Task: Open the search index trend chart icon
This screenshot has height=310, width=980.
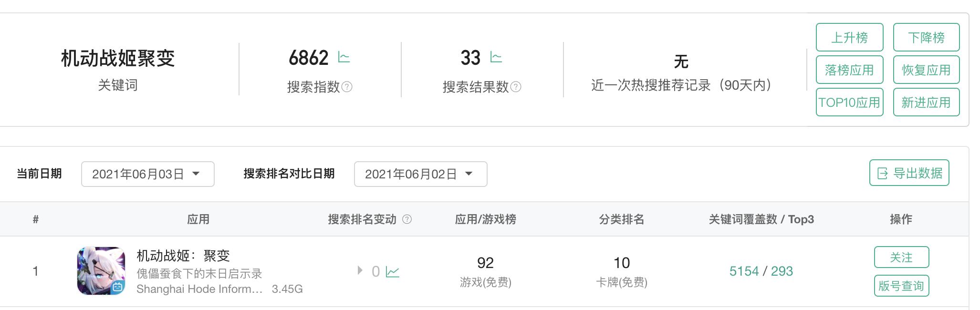Action: click(345, 57)
